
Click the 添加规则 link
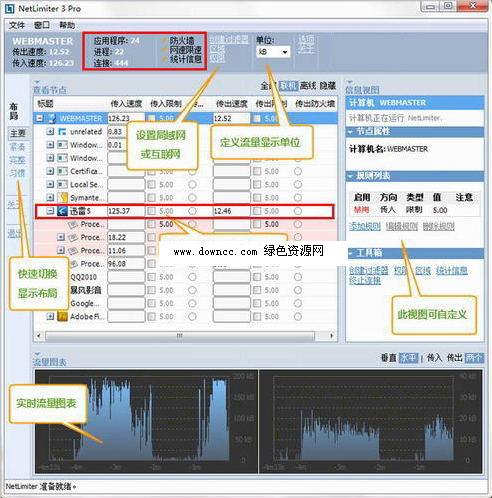[x=365, y=227]
